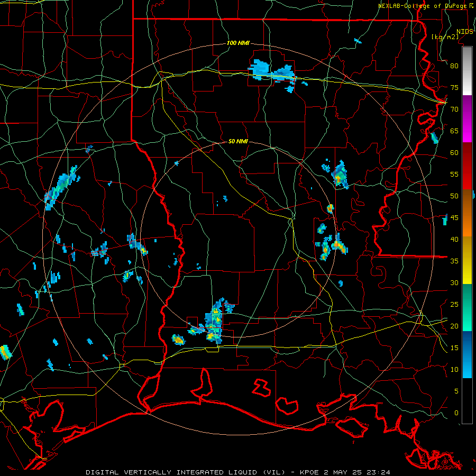Screen dimensions: 476x476
Task: Pick the yellow segment of the VIL color bar
Action: [x=467, y=260]
